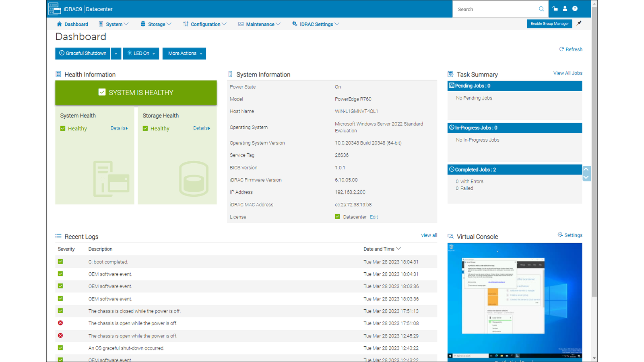Toggle the LED On control

point(140,53)
